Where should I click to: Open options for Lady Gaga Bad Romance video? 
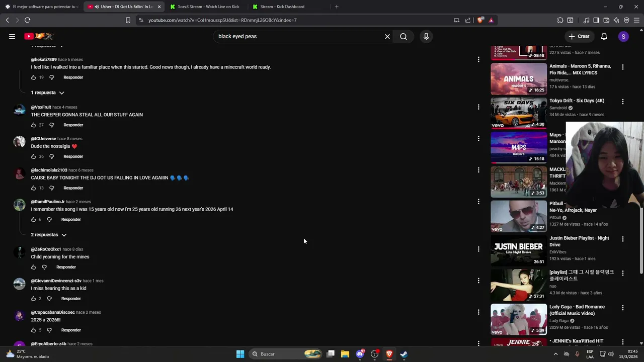pos(623,307)
